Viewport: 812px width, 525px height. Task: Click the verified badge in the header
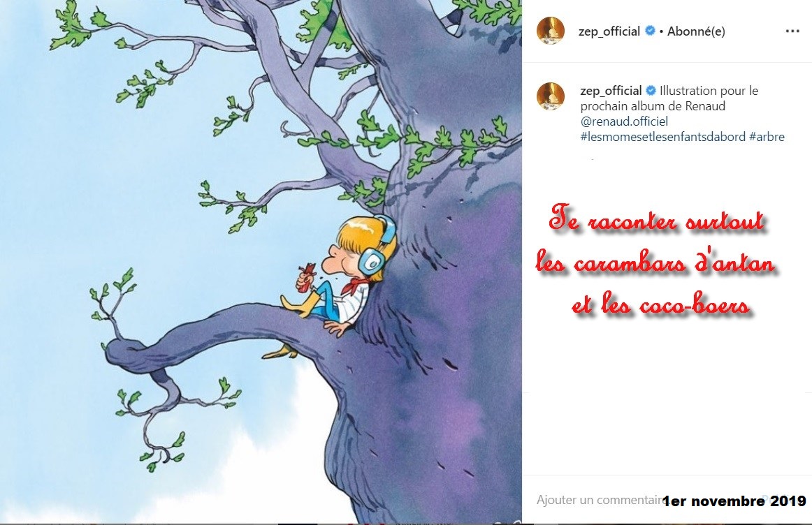coord(650,31)
